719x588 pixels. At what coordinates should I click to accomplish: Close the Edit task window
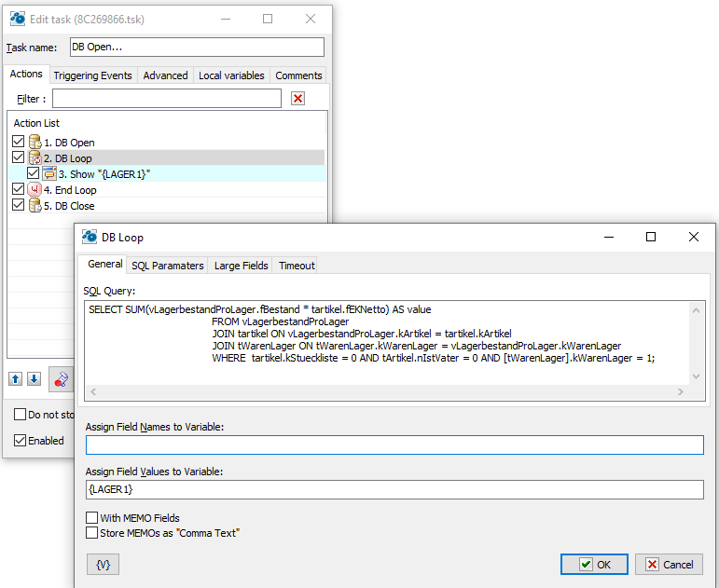click(311, 19)
